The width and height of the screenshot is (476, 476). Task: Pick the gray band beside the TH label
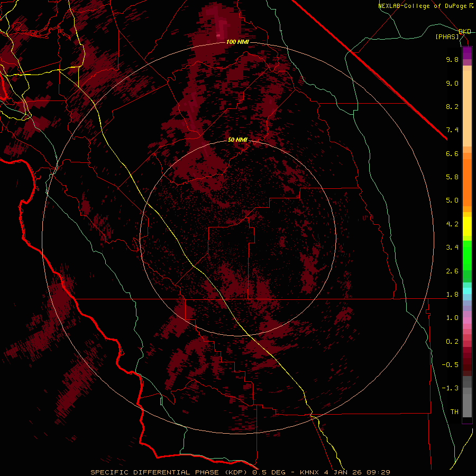(x=467, y=407)
